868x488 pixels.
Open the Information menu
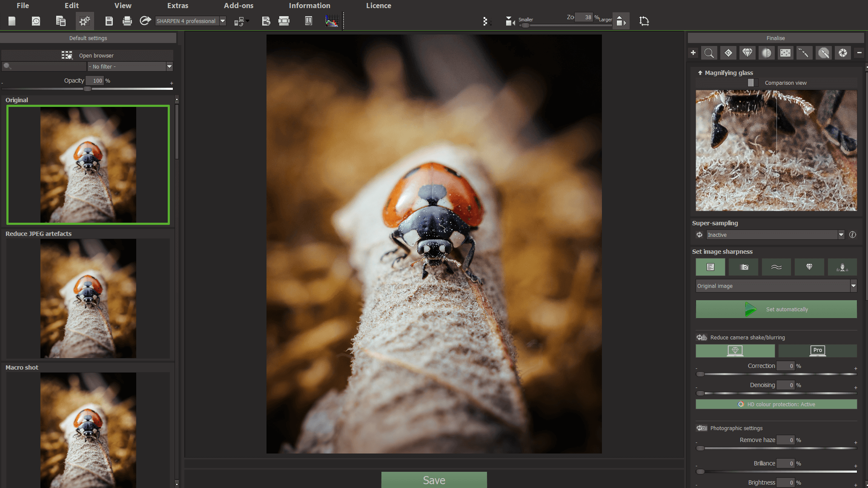pos(309,6)
